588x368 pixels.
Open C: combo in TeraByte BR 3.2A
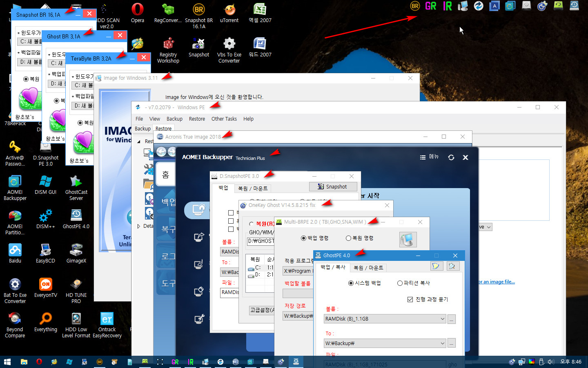pos(82,85)
